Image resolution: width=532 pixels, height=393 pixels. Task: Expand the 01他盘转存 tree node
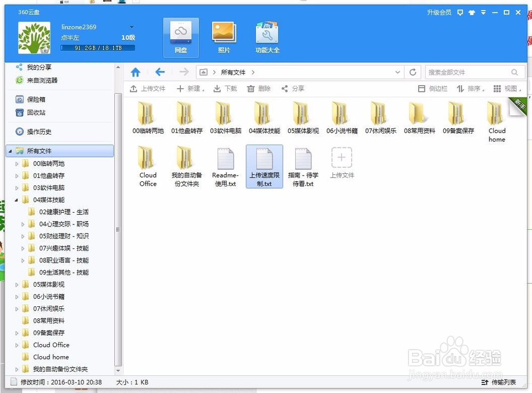pos(16,176)
